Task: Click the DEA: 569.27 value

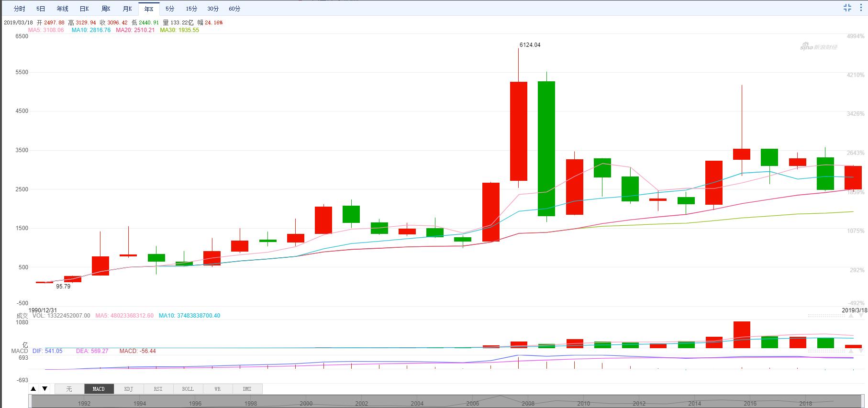Action: coord(92,351)
